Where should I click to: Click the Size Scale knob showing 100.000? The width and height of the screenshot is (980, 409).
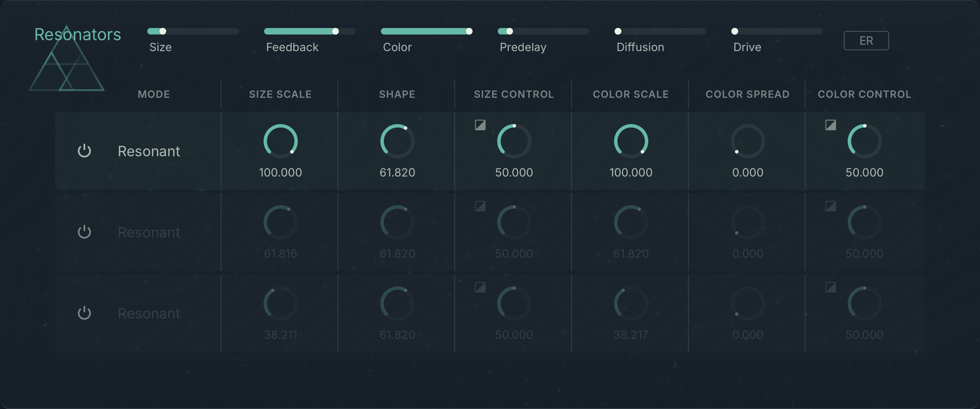coord(280,141)
